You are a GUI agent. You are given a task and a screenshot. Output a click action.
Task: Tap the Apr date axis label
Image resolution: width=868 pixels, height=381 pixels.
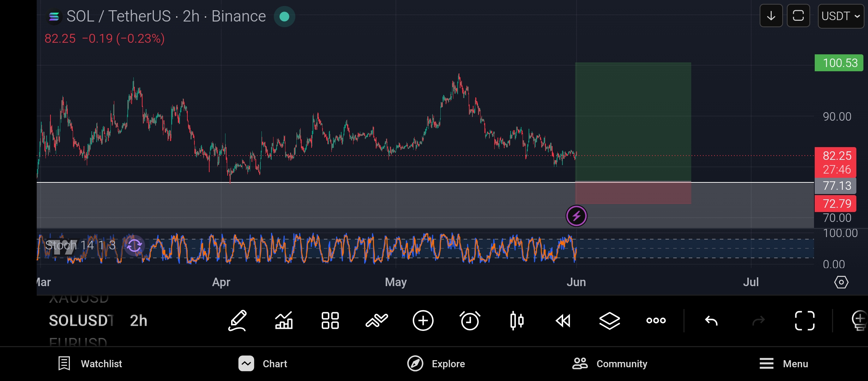[x=221, y=282]
